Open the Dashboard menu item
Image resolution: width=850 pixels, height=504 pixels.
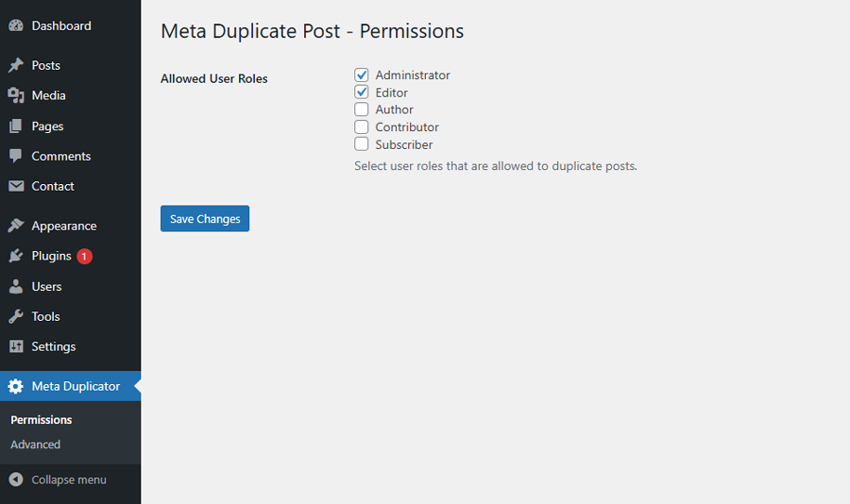[71, 25]
